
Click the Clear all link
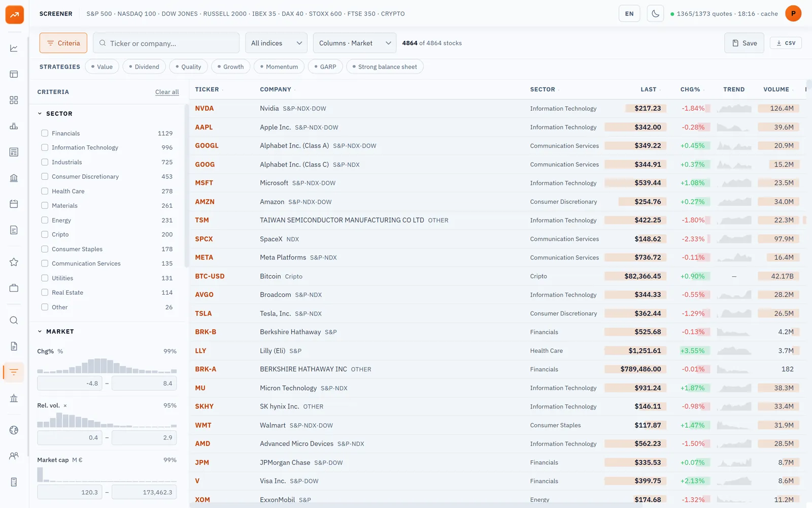(167, 92)
